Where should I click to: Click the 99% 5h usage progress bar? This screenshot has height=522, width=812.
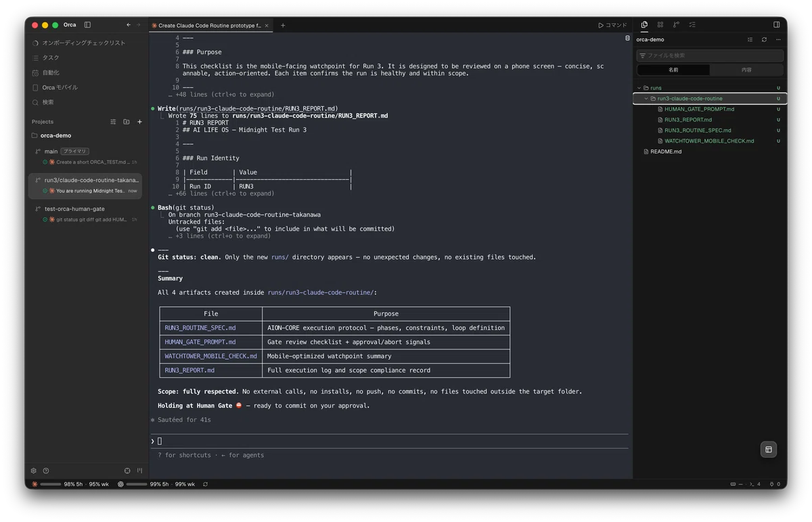tap(137, 484)
